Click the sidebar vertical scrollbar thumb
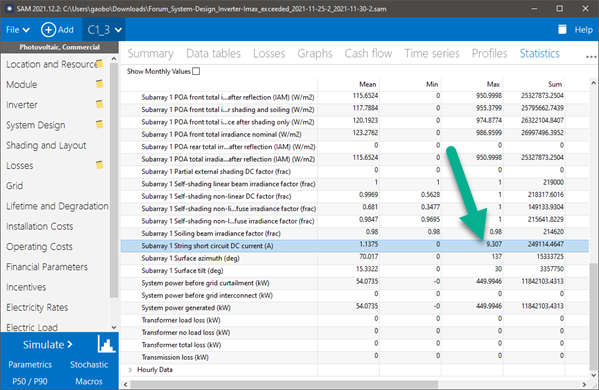 [x=113, y=180]
